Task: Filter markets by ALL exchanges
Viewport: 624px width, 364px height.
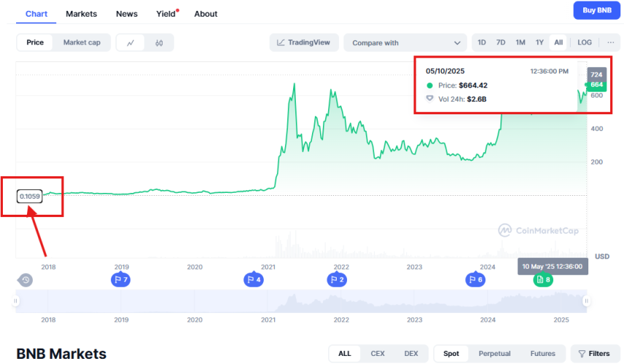Action: (x=345, y=354)
